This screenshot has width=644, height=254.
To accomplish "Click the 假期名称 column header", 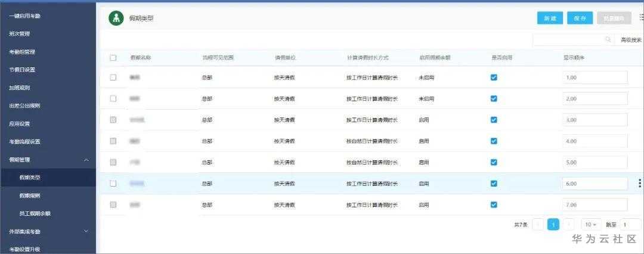I will 141,58.
